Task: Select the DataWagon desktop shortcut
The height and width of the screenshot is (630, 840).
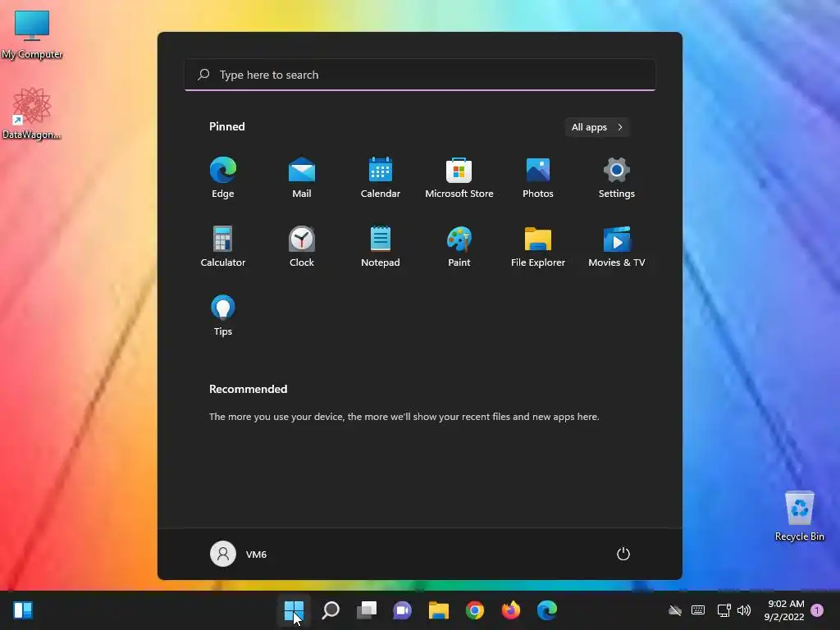Action: (32, 113)
